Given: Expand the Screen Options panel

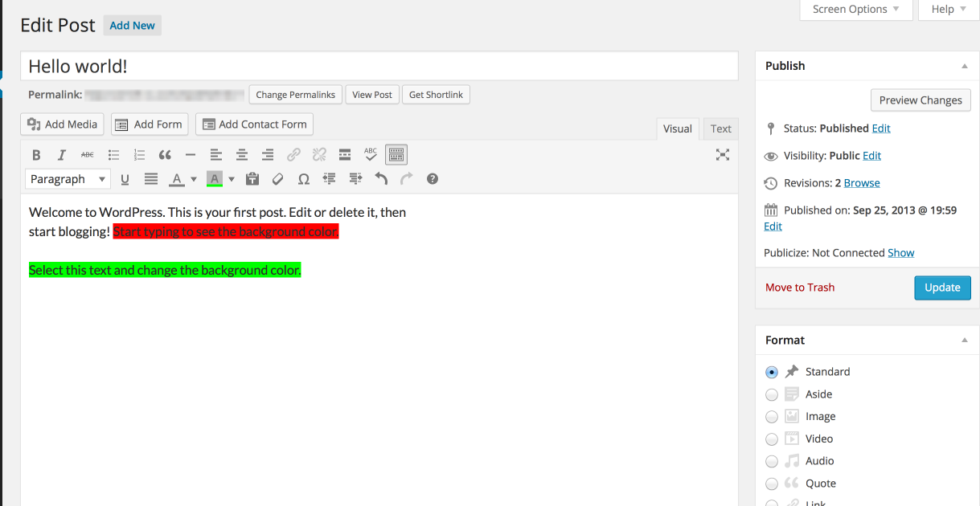Looking at the screenshot, I should (856, 10).
